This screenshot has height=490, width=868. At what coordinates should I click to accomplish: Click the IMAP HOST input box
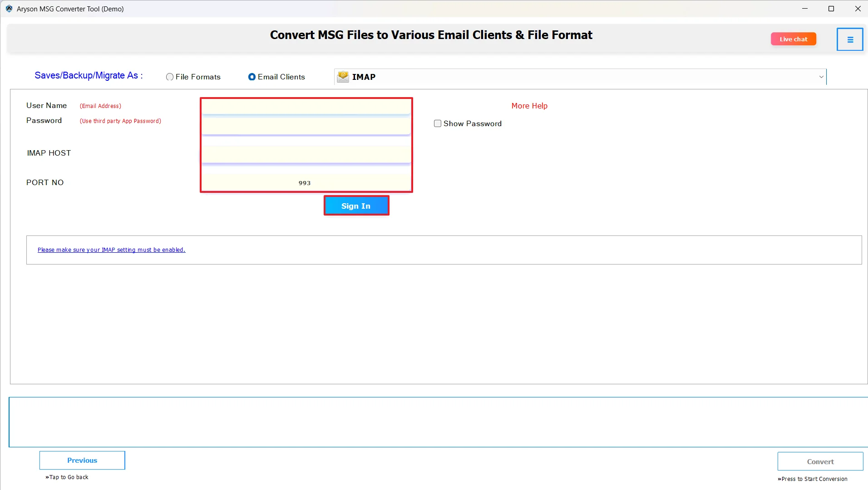tap(306, 154)
